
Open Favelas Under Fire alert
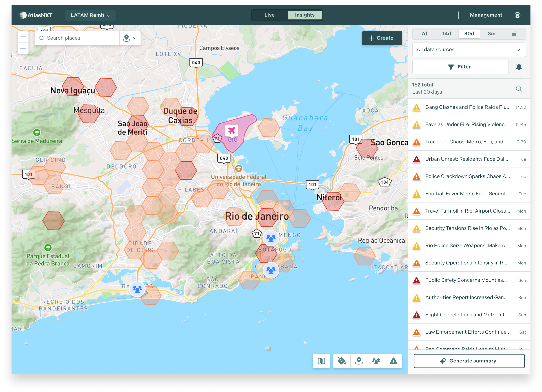click(x=469, y=124)
